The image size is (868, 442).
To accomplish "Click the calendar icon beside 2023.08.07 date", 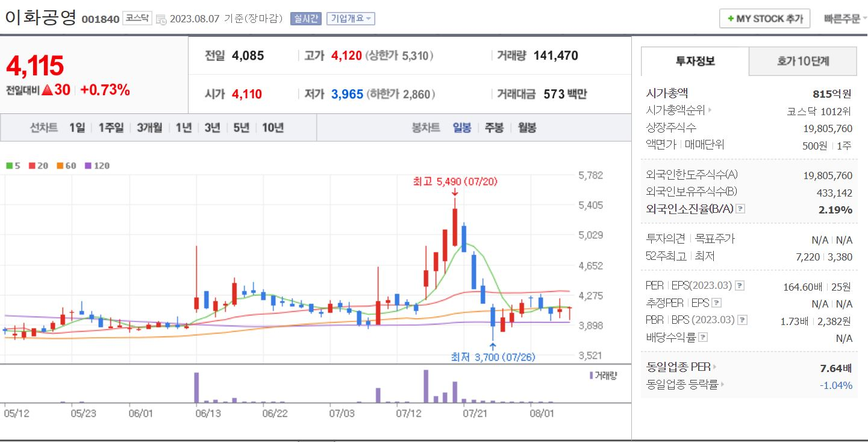I will click(161, 19).
